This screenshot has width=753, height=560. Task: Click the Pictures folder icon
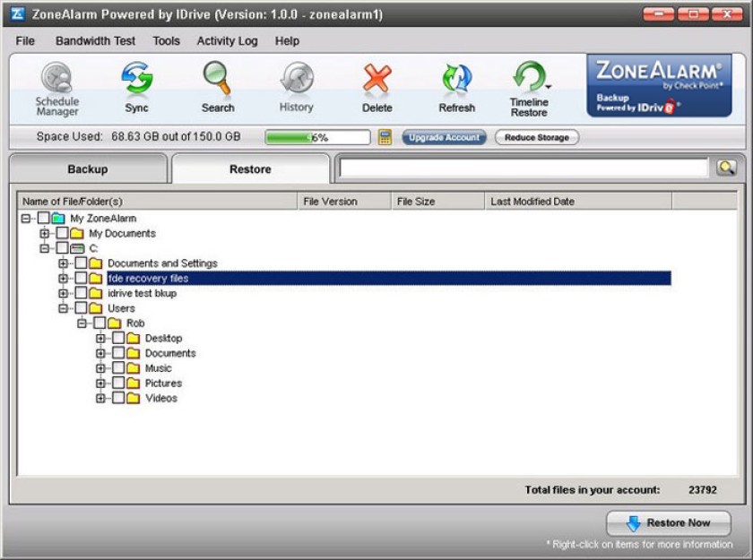(x=133, y=383)
